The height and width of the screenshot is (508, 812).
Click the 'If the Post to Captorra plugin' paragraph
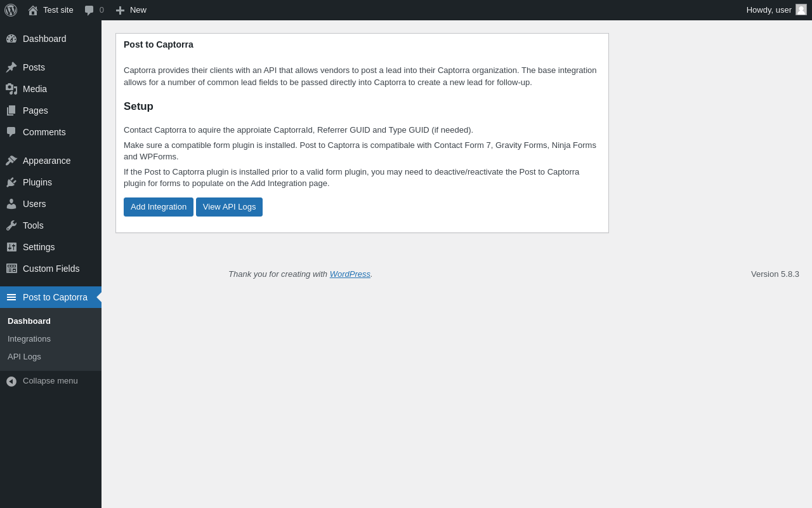pyautogui.click(x=362, y=178)
